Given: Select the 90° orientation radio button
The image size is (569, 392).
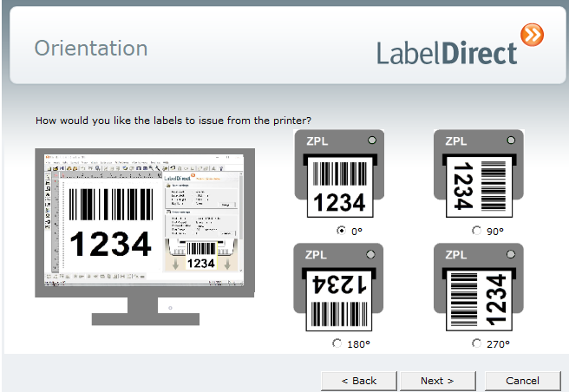Looking at the screenshot, I should [x=476, y=231].
